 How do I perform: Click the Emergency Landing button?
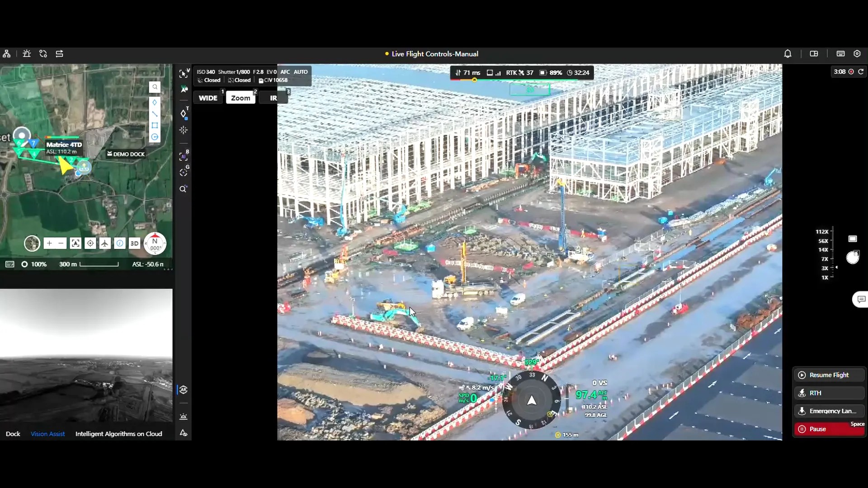coord(829,411)
